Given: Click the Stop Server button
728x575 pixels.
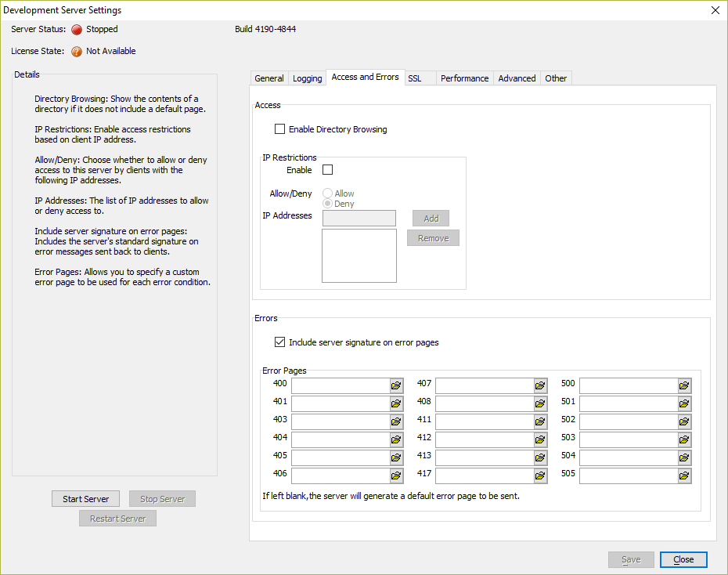Looking at the screenshot, I should pos(162,499).
